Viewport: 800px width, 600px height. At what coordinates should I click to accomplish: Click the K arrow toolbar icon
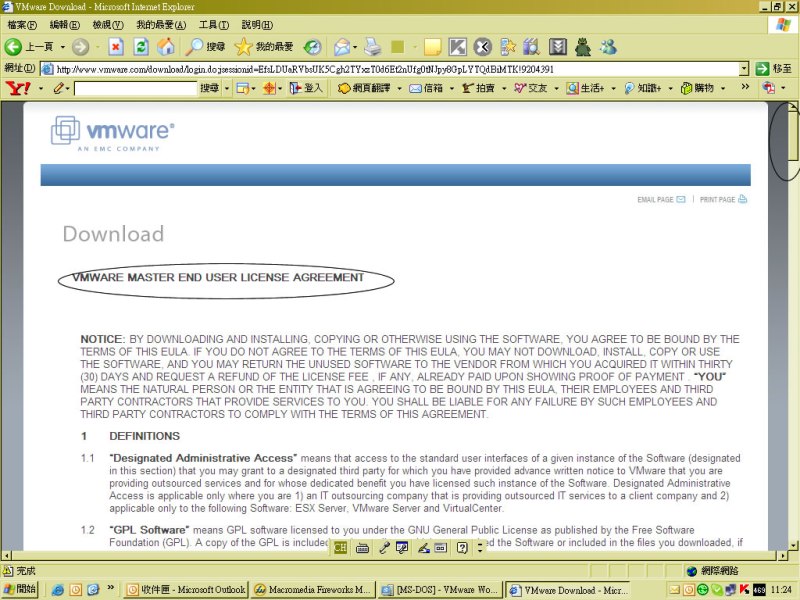[457, 47]
